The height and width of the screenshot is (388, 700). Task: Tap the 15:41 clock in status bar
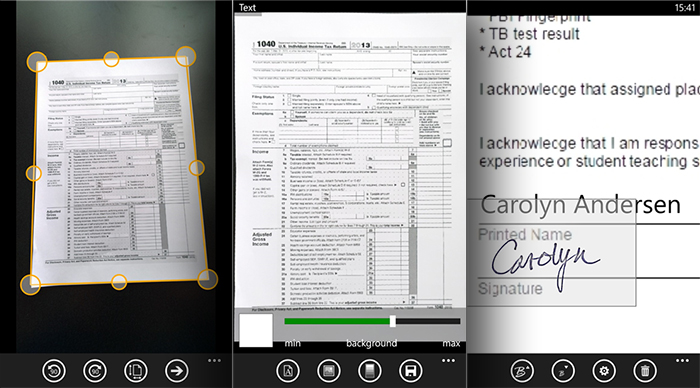pyautogui.click(x=685, y=8)
